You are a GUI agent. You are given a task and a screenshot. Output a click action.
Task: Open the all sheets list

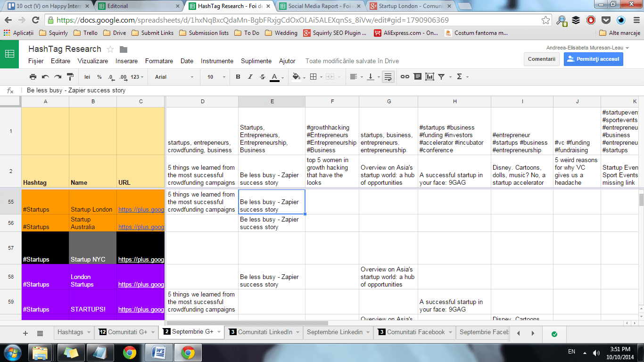(40, 333)
